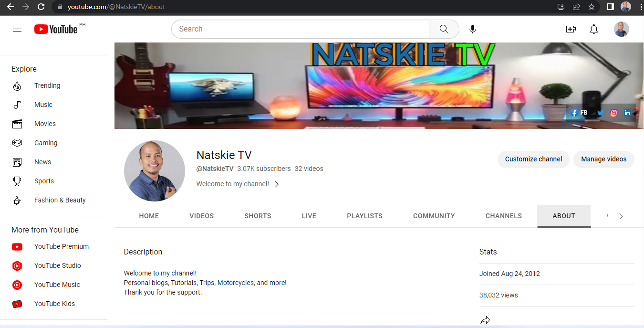Screen dimensions: 644x328
Task: Start voice search with microphone
Action: pos(472,29)
